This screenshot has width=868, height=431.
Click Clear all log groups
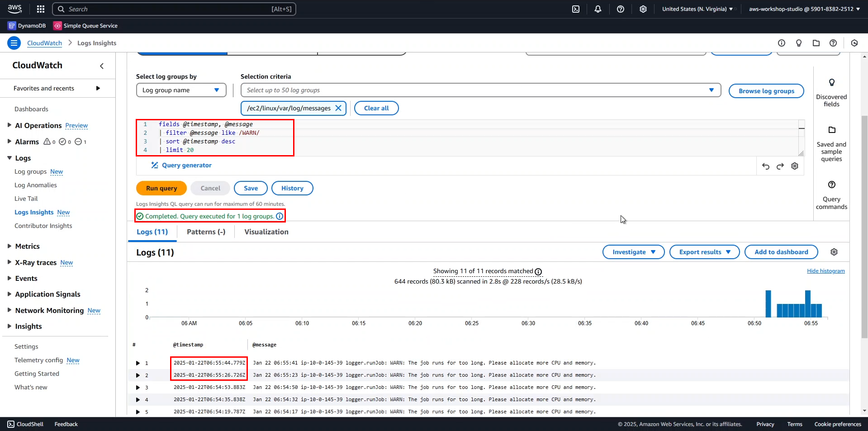tap(376, 108)
